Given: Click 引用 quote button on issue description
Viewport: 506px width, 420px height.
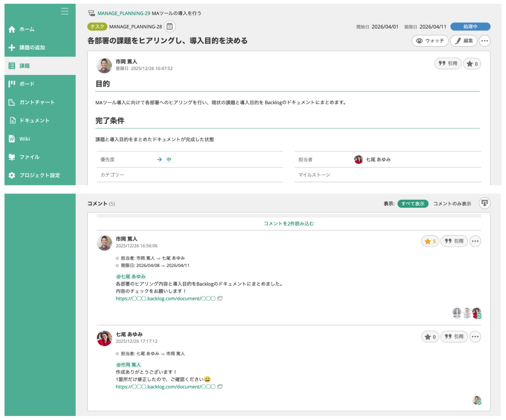Looking at the screenshot, I should coord(448,64).
